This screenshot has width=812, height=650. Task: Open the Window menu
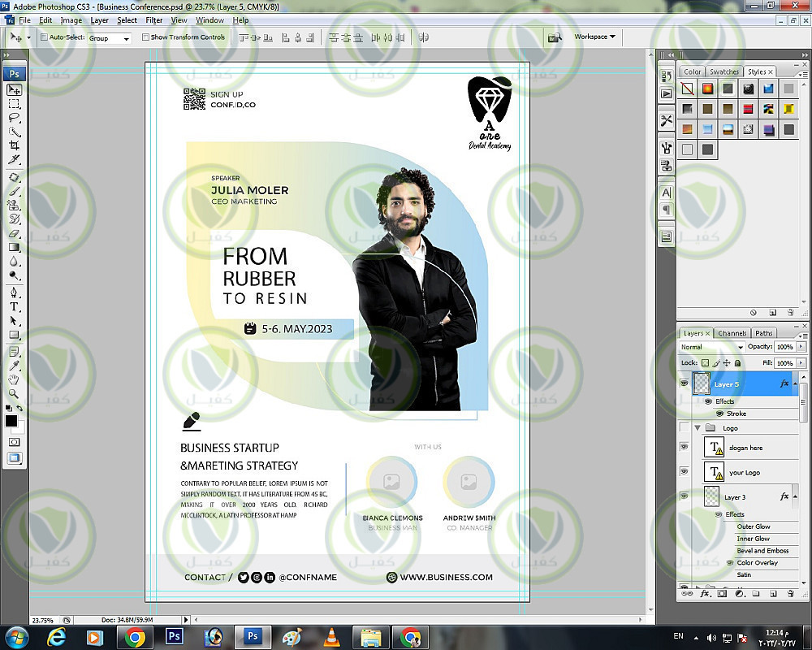pyautogui.click(x=209, y=20)
